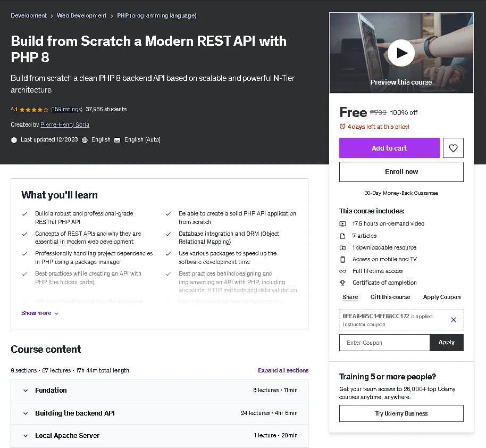Add course to wishlist with heart icon
Screen dimensions: 486x448
coord(453,148)
